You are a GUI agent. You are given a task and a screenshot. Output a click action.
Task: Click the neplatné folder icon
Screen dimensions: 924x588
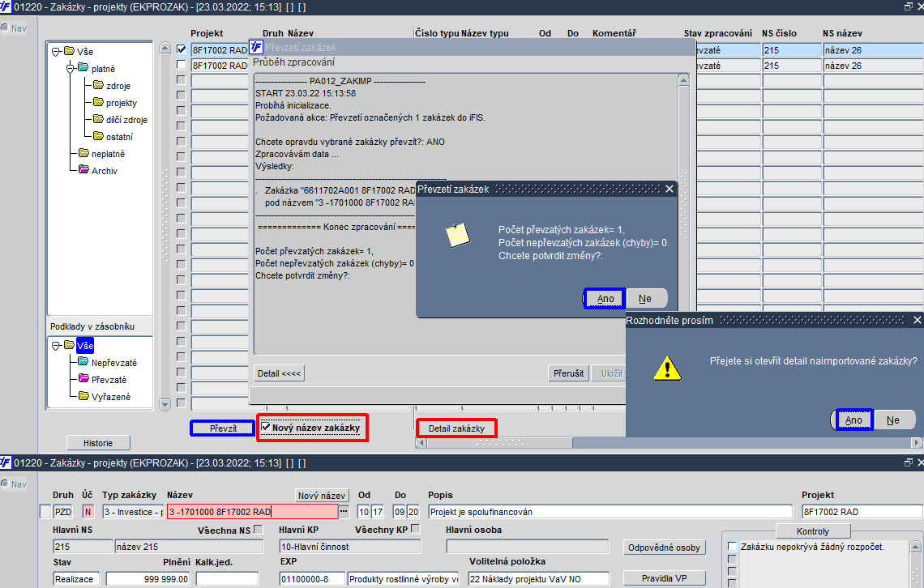pyautogui.click(x=83, y=153)
